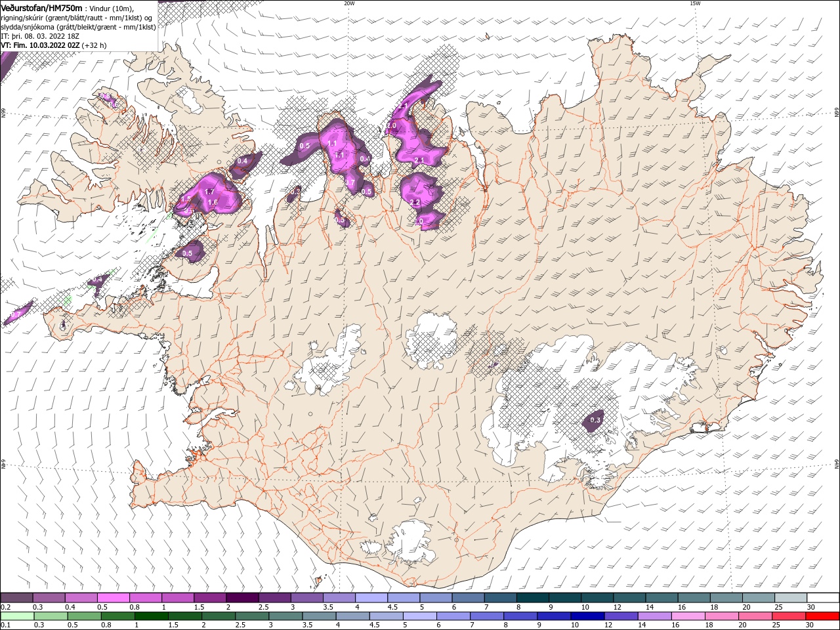Pick the white snow legend swatch at 30
Screen dimensions: 840x630
tap(822, 598)
